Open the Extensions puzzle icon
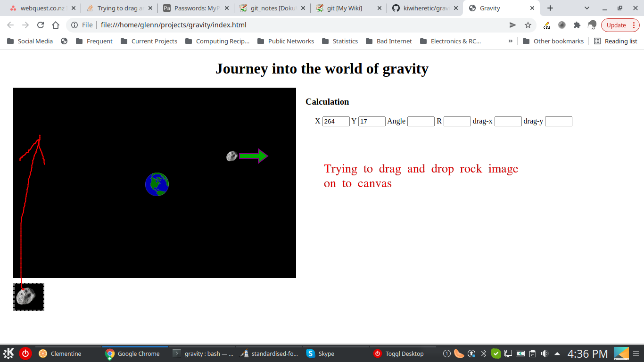Viewport: 644px width, 362px height. pos(577,25)
